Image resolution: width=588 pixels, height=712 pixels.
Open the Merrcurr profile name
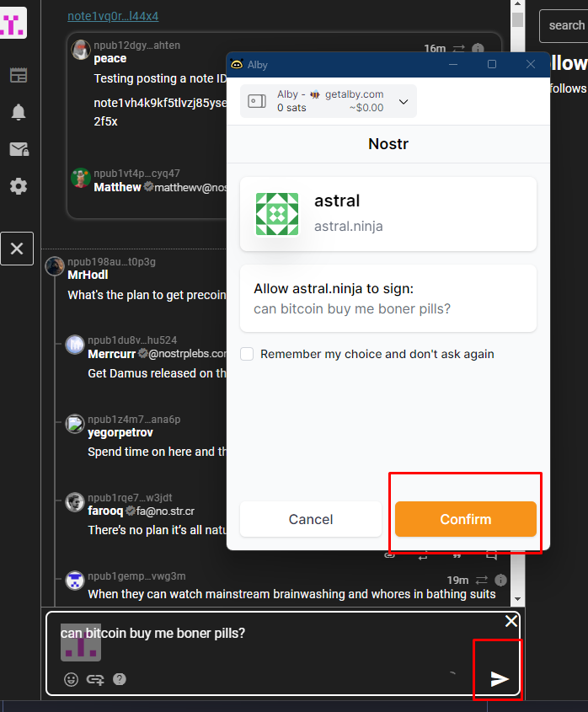tap(112, 354)
